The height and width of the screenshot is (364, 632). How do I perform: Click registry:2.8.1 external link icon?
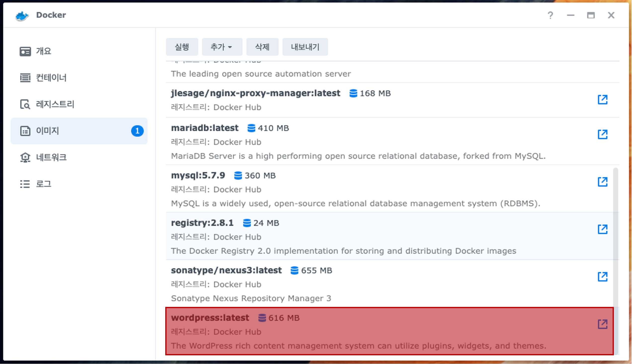(602, 229)
